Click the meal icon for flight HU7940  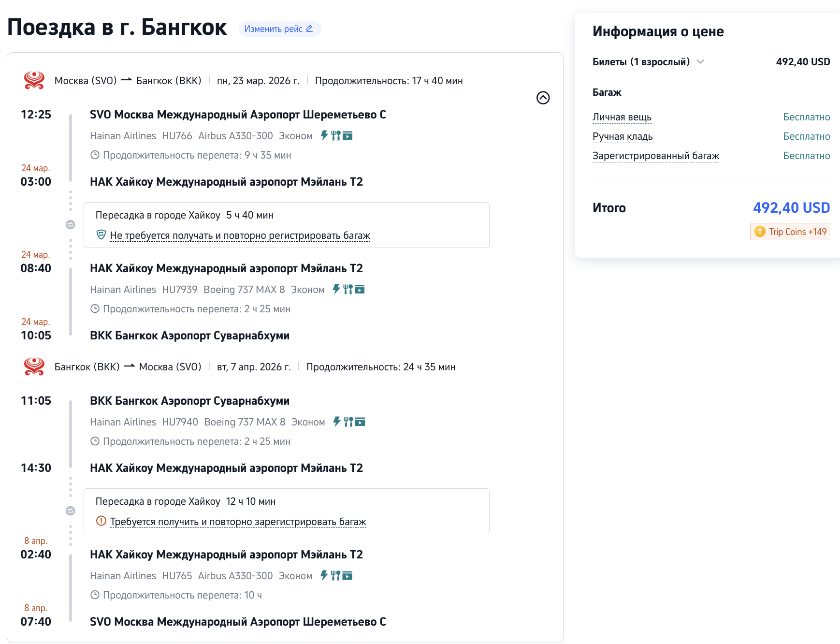(x=348, y=422)
